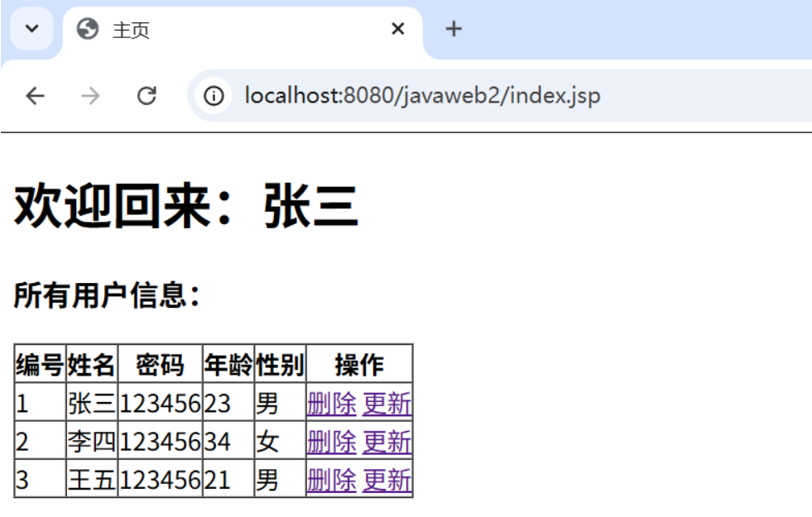Delete user 王五 via 删除 link
Screen dimensions: 812x517
tap(331, 481)
